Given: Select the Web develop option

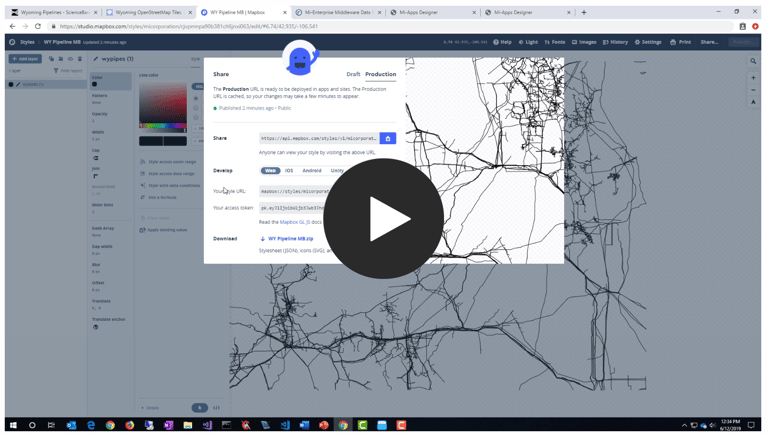Looking at the screenshot, I should click(270, 171).
